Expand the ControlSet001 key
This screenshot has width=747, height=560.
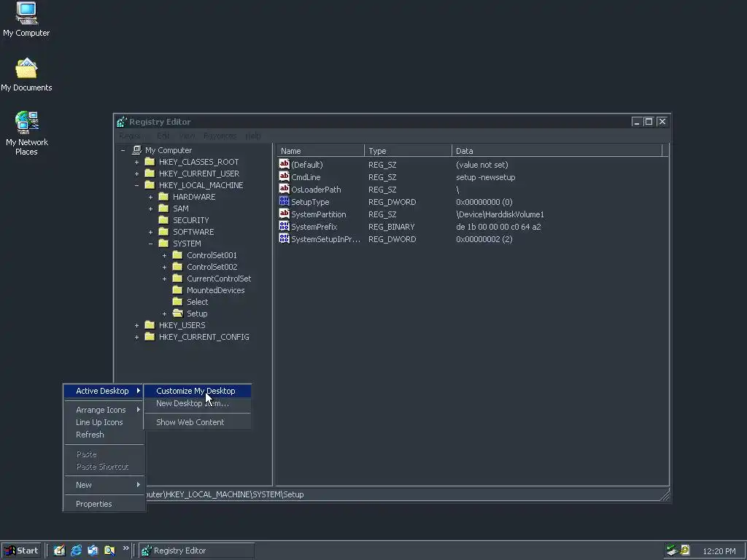(164, 255)
